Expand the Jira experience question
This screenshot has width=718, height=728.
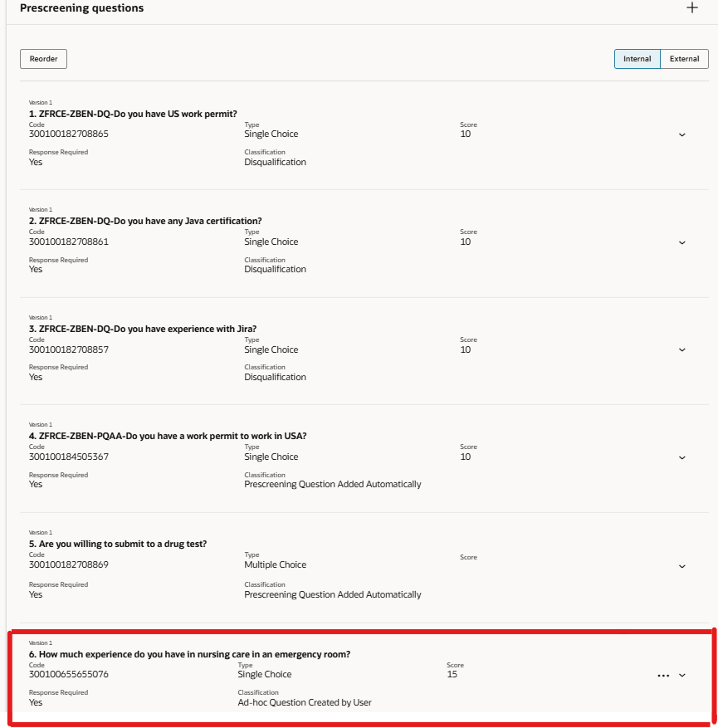pyautogui.click(x=681, y=349)
